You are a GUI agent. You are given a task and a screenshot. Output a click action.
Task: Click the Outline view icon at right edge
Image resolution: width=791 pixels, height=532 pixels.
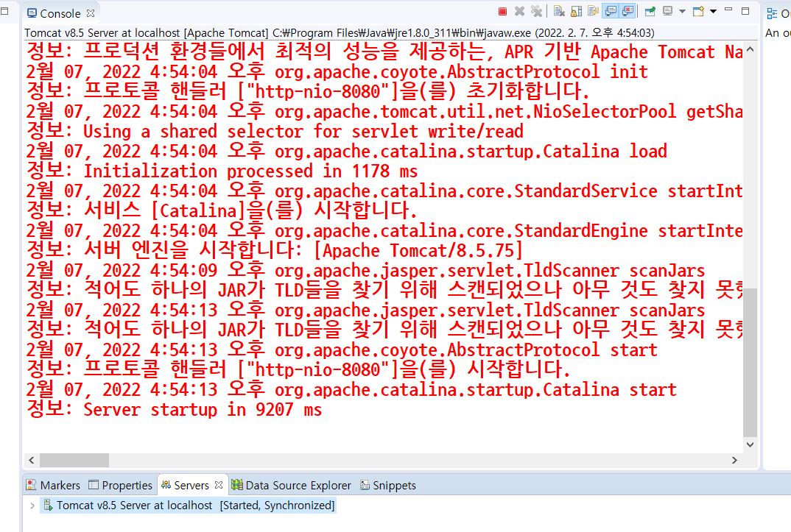[772, 13]
